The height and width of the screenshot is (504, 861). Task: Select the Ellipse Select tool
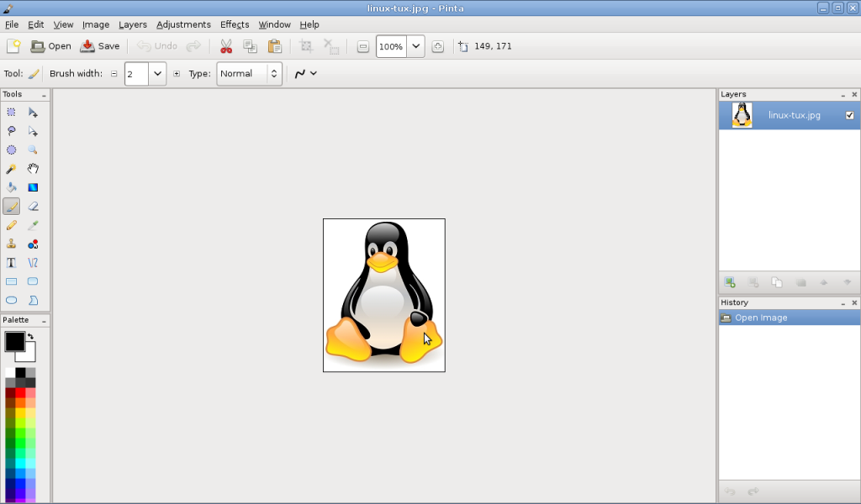12,150
